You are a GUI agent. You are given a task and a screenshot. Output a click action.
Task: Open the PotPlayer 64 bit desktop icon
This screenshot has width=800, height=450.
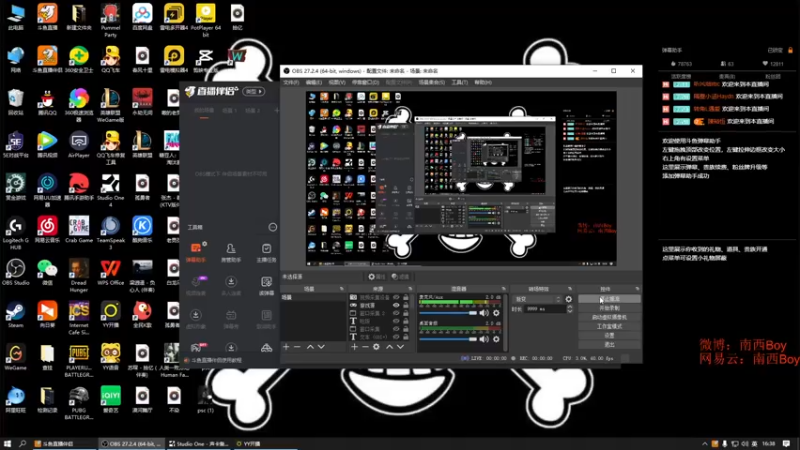coord(205,20)
